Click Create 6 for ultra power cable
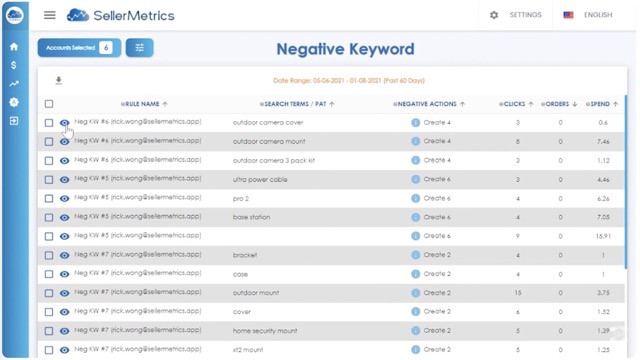 tap(437, 179)
